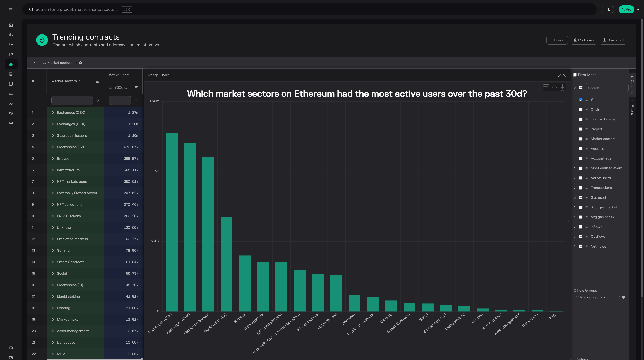
Task: Click the home icon in left sidebar
Action: pyautogui.click(x=11, y=25)
